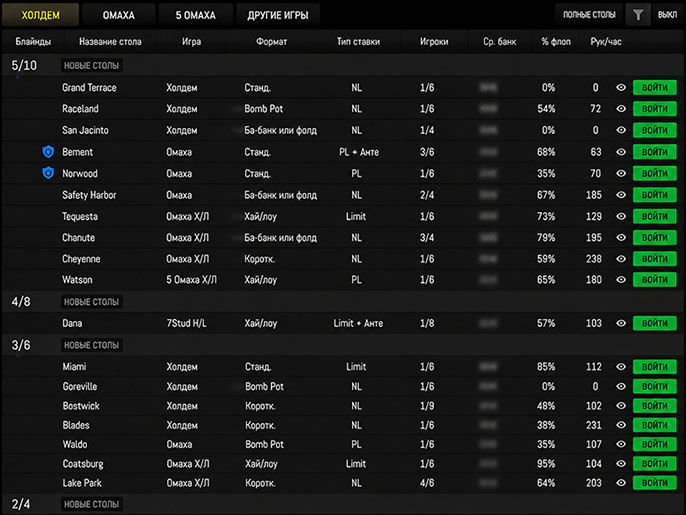Screen dimensions: 686x515
Task: Click ВОЙТИ in Chanute row
Action: click(654, 238)
